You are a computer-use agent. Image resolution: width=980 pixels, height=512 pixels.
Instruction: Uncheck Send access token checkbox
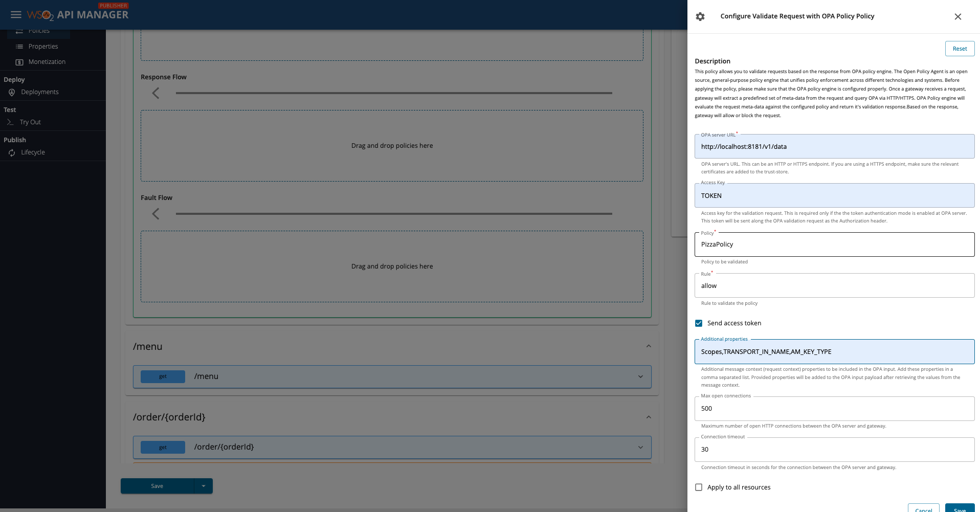coord(699,323)
